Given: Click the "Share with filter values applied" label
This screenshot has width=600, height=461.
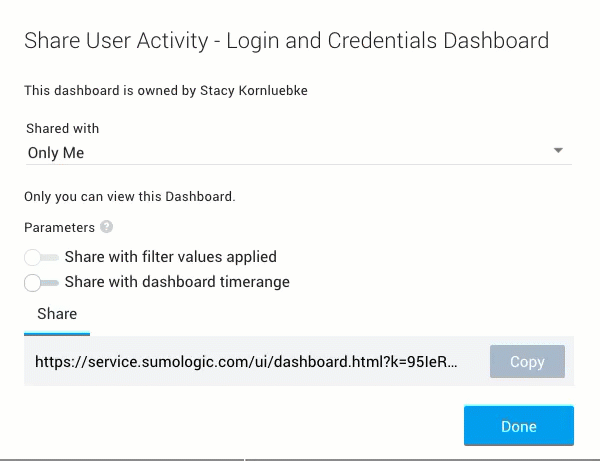Looking at the screenshot, I should (170, 257).
